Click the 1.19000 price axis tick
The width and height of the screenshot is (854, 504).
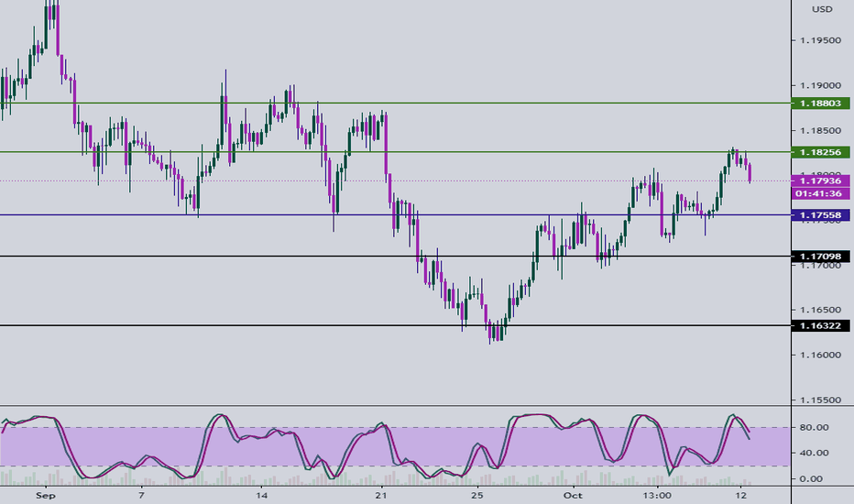pyautogui.click(x=820, y=85)
